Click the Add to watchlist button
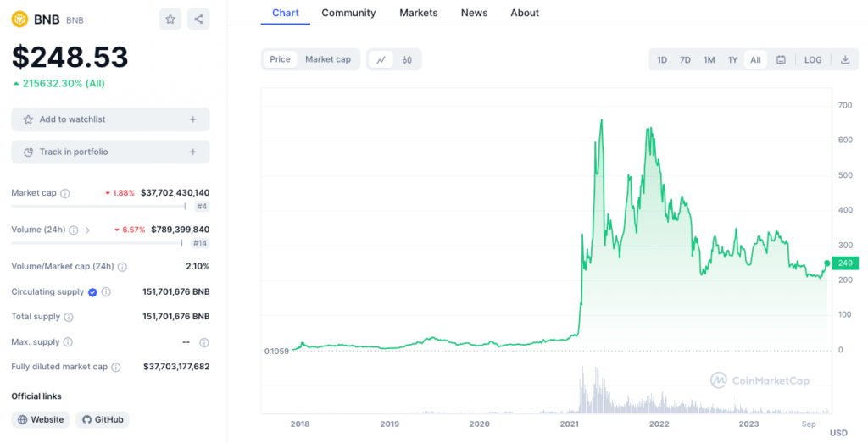 coord(110,119)
